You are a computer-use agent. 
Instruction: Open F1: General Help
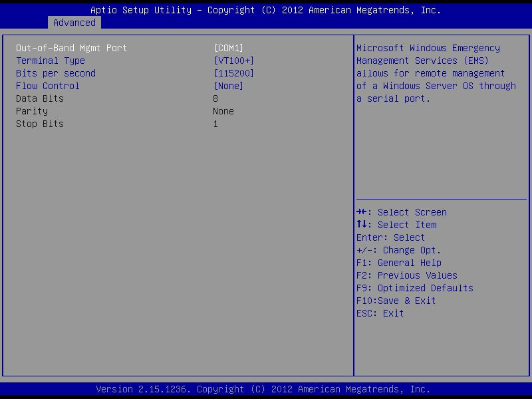tap(398, 263)
